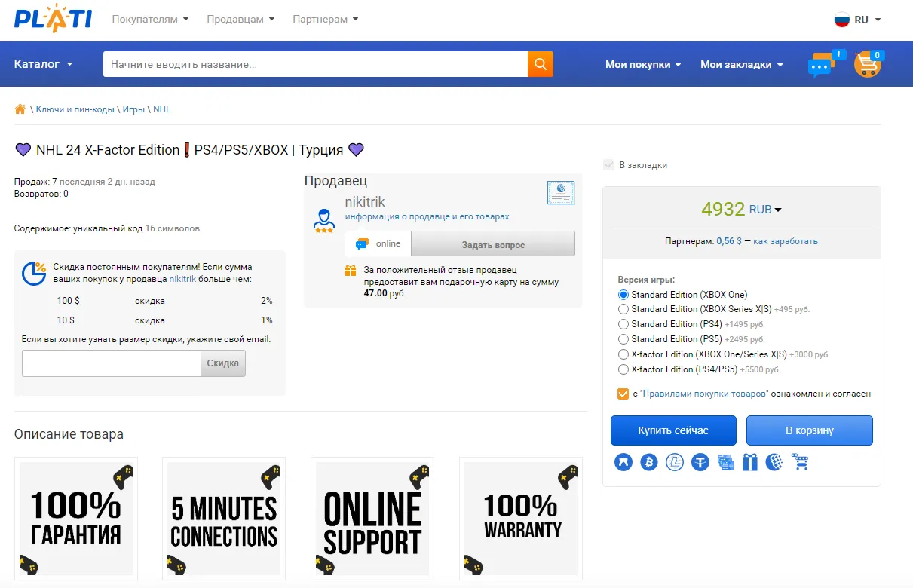Click the seller name nikitrik heading
The height and width of the screenshot is (588, 913).
pyautogui.click(x=365, y=201)
